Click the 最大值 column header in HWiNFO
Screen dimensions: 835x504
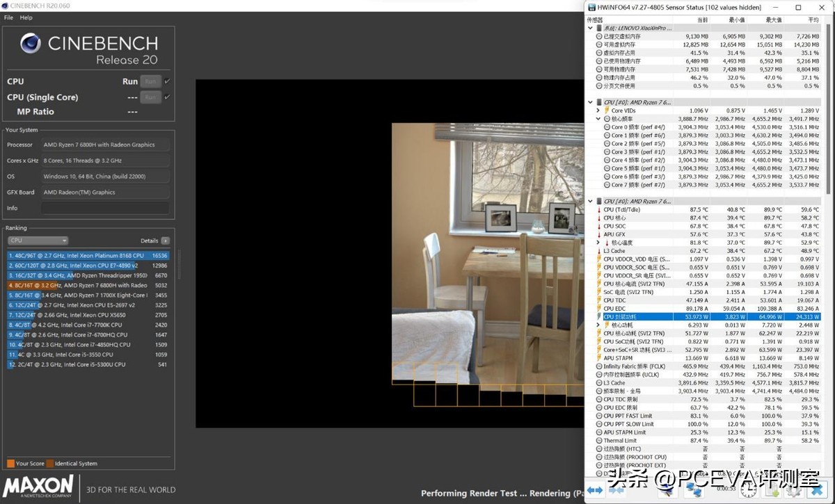[774, 20]
